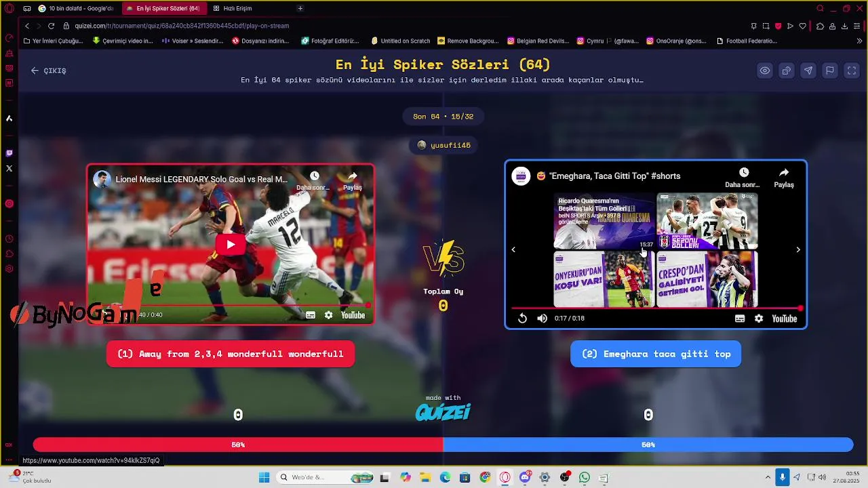This screenshot has width=868, height=488.
Task: Click the yusufii46 user badge
Action: pyautogui.click(x=444, y=145)
